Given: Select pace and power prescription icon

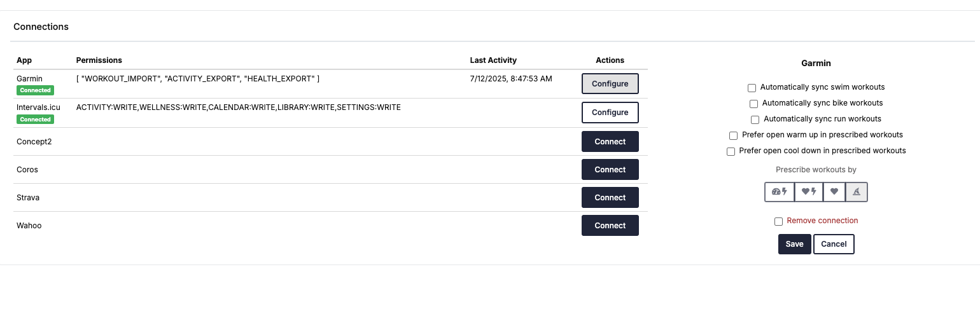Looking at the screenshot, I should 780,191.
